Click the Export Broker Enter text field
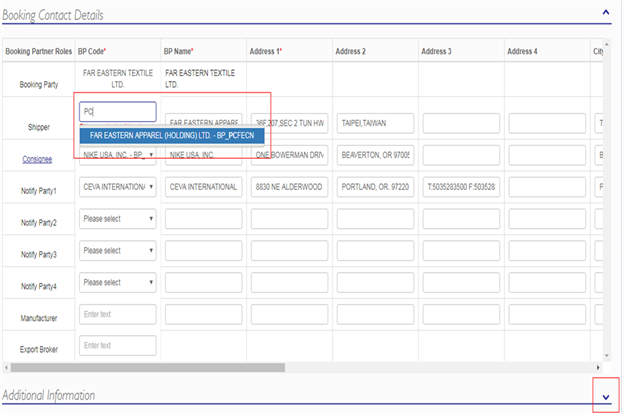Image resolution: width=624 pixels, height=414 pixels. click(118, 346)
